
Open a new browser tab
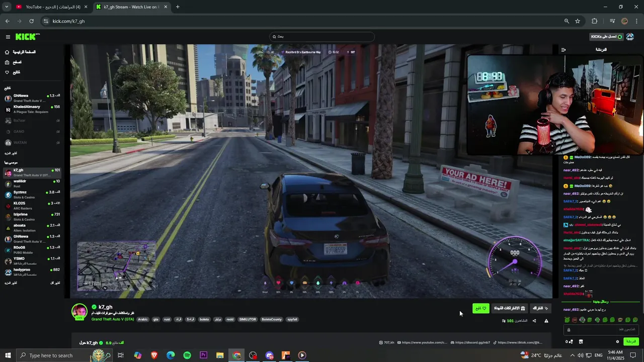[178, 7]
